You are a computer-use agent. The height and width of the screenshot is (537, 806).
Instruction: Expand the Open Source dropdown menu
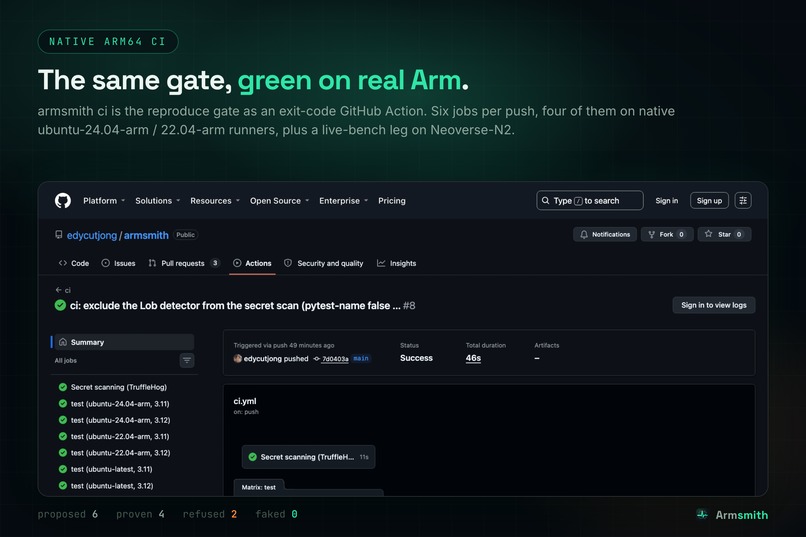point(279,201)
